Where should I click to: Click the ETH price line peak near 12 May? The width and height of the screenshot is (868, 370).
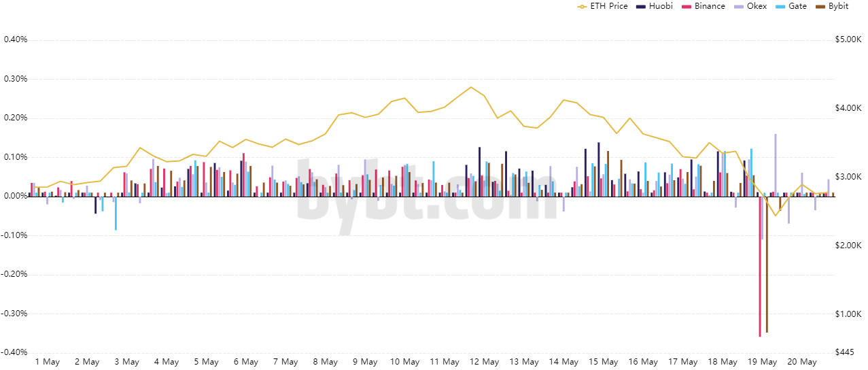[x=470, y=87]
